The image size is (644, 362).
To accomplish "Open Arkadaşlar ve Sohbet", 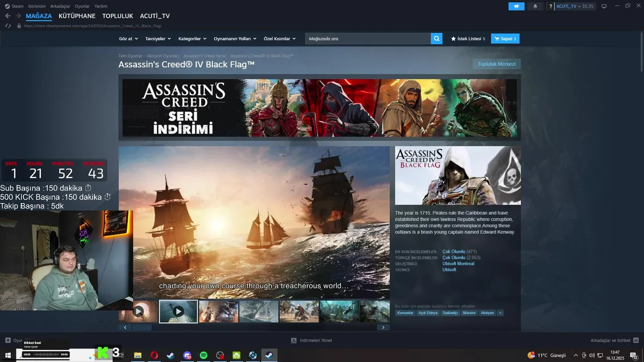I will 614,340.
